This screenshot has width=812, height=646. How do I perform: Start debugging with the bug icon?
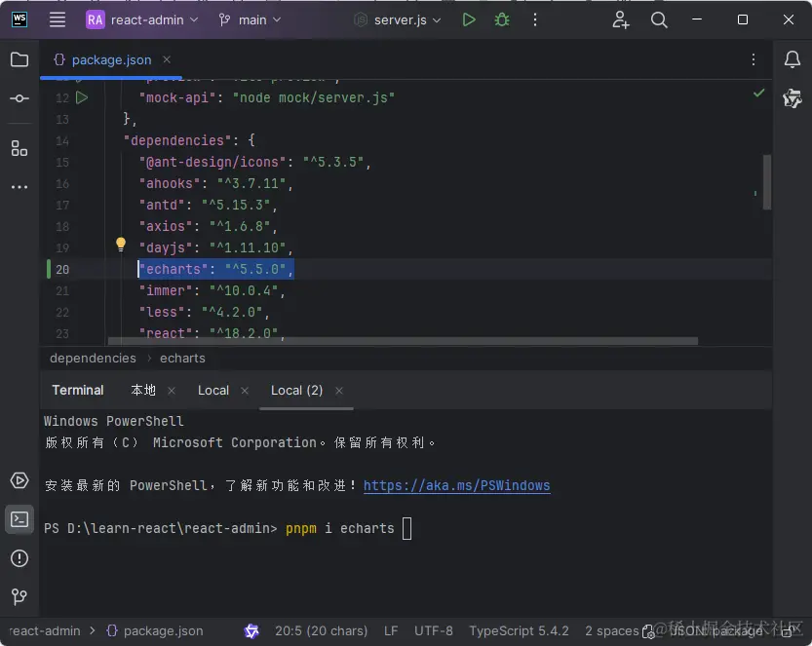tap(502, 19)
